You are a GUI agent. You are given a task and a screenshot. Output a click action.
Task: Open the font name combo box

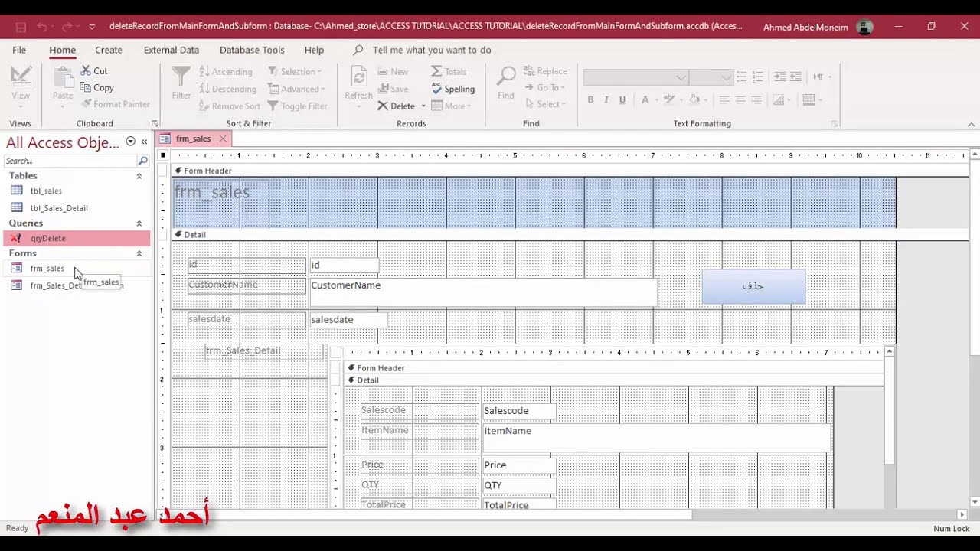(635, 77)
